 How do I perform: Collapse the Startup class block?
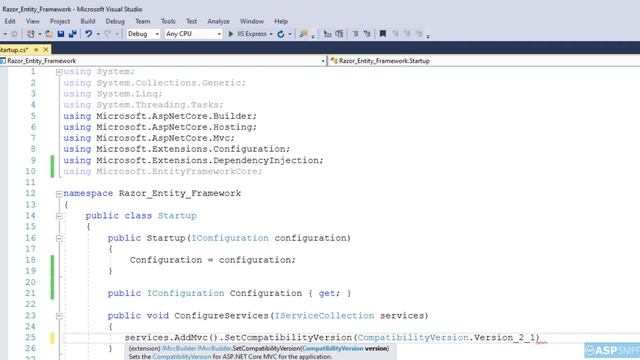pos(59,216)
